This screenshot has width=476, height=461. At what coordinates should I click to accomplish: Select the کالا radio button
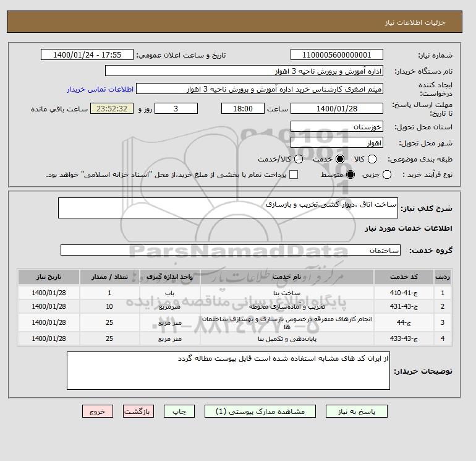(372, 159)
